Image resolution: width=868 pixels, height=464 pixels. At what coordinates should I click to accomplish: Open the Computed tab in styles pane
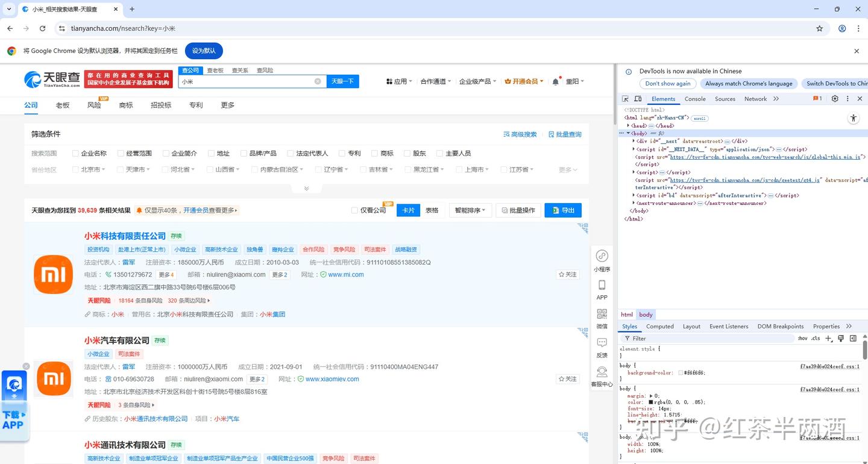coord(660,327)
